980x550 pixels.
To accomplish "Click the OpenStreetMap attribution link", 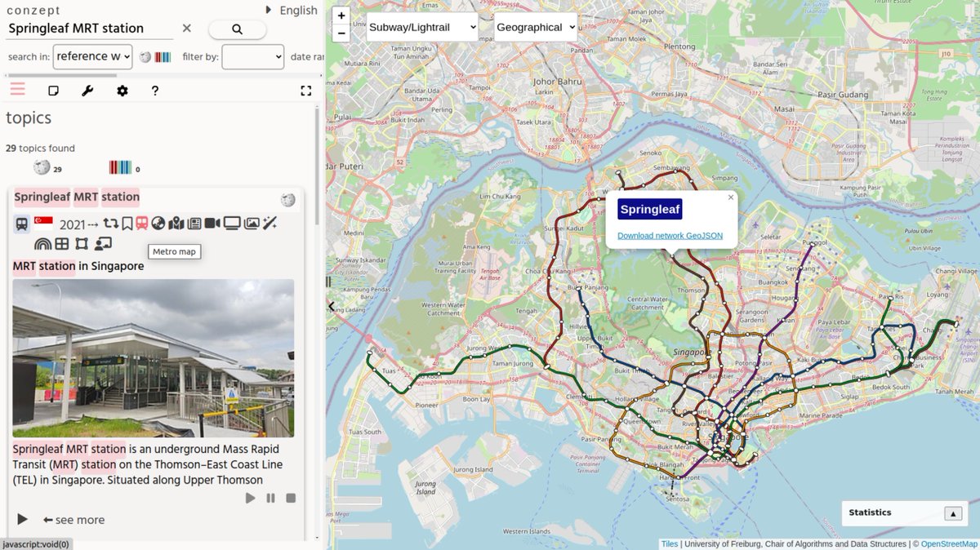I will (x=949, y=543).
